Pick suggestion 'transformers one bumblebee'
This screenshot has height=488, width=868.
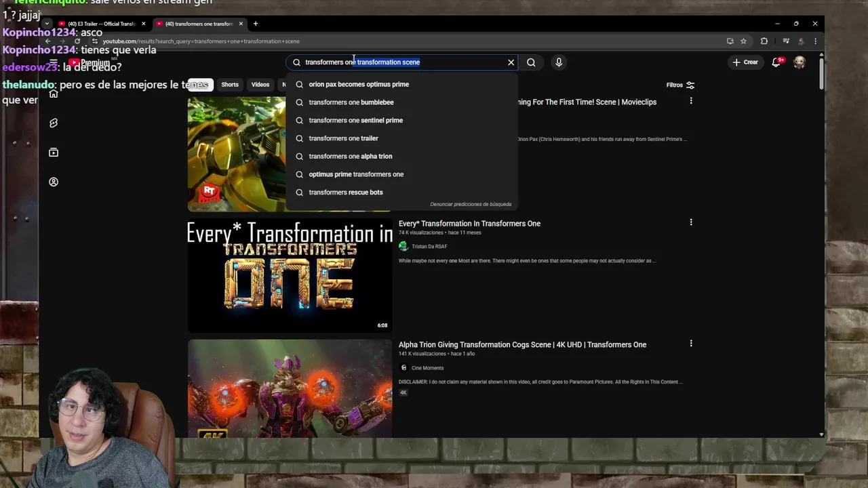[401, 102]
